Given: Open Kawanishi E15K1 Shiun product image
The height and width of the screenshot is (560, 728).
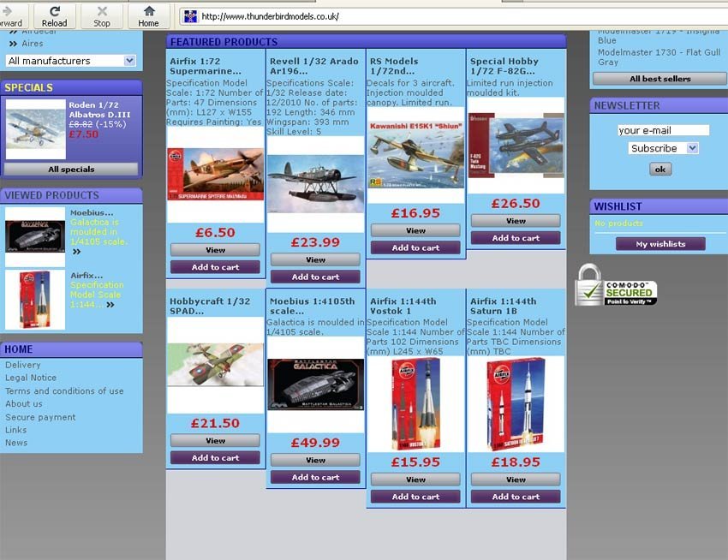Looking at the screenshot, I should (416, 155).
